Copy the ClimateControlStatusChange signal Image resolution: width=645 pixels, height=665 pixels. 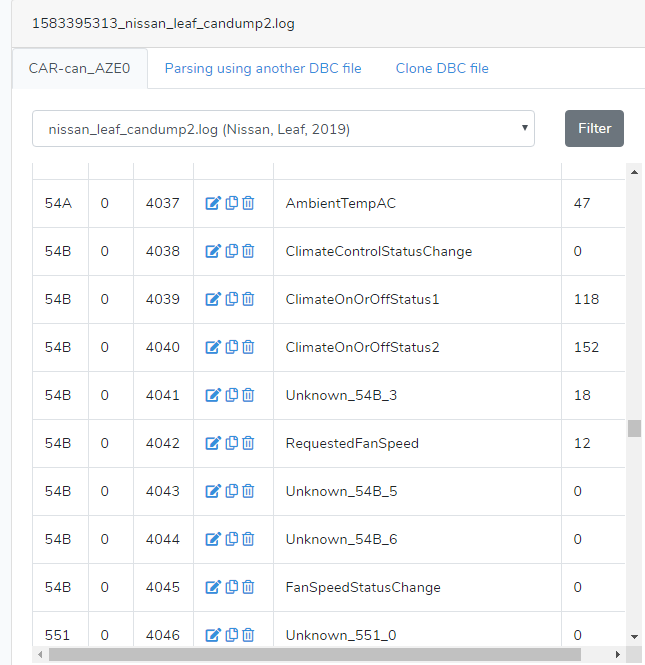[231, 251]
